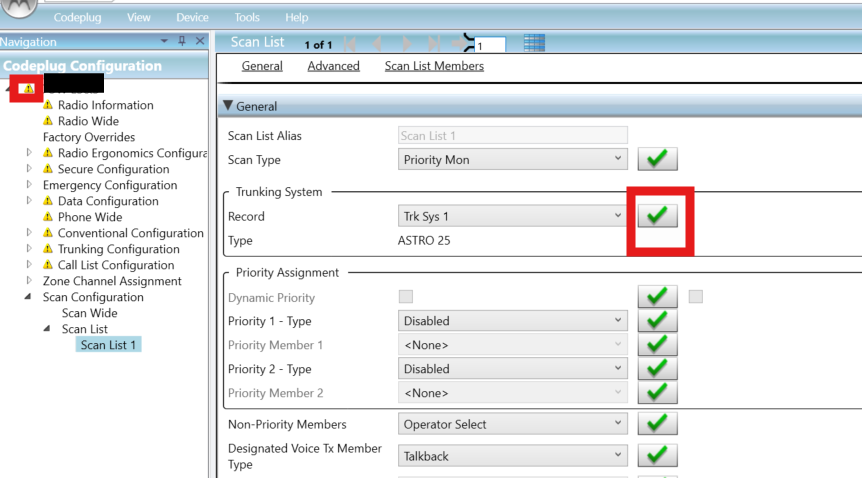
Task: Open the Codeplug menu
Action: tap(78, 18)
